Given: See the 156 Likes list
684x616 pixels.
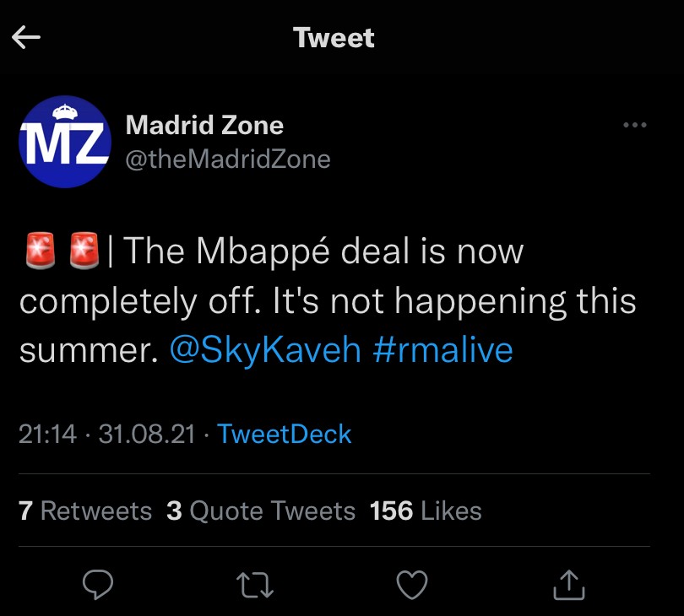Looking at the screenshot, I should 426,511.
